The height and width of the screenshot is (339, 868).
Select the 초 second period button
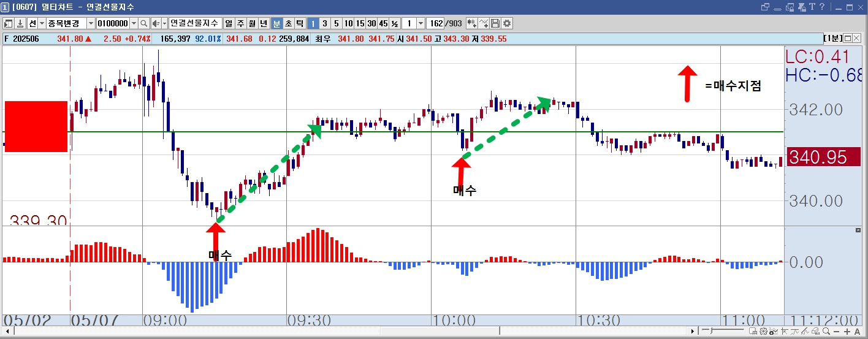(288, 23)
